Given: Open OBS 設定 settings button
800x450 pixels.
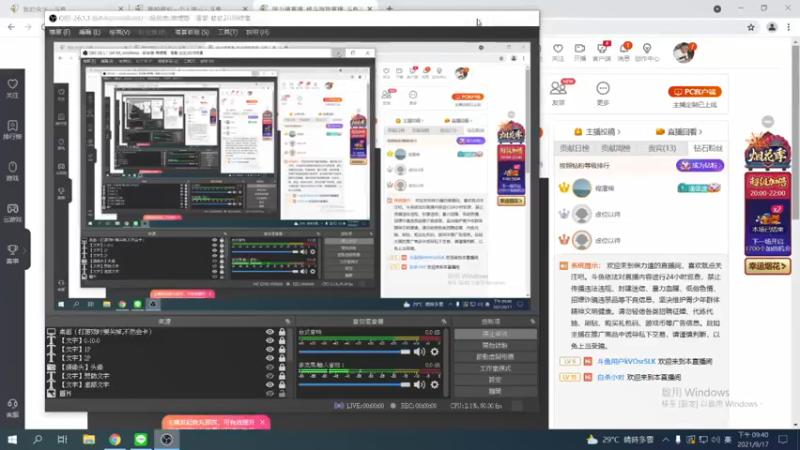Looking at the screenshot, I should [495, 380].
